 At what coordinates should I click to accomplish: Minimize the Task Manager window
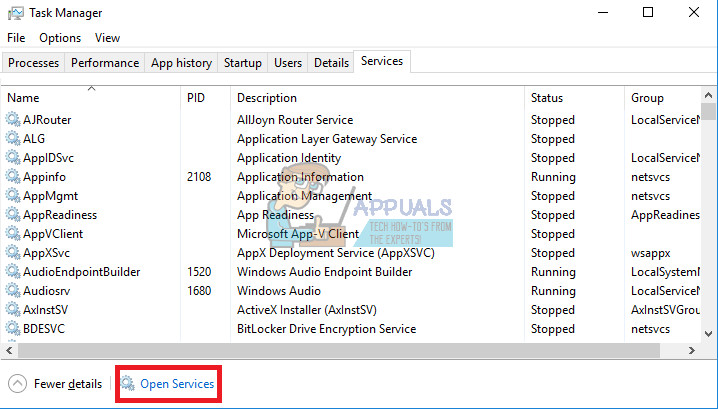tap(603, 13)
